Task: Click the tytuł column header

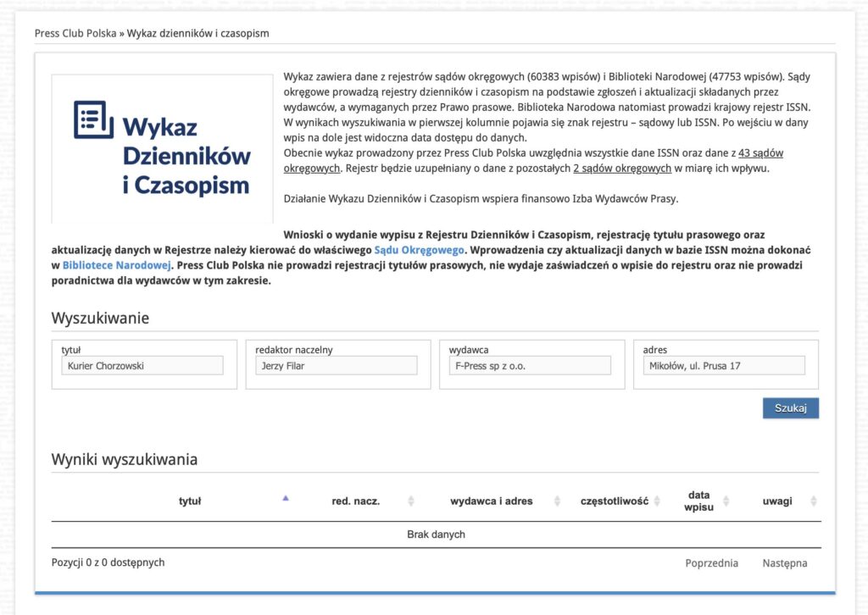Action: coord(190,501)
